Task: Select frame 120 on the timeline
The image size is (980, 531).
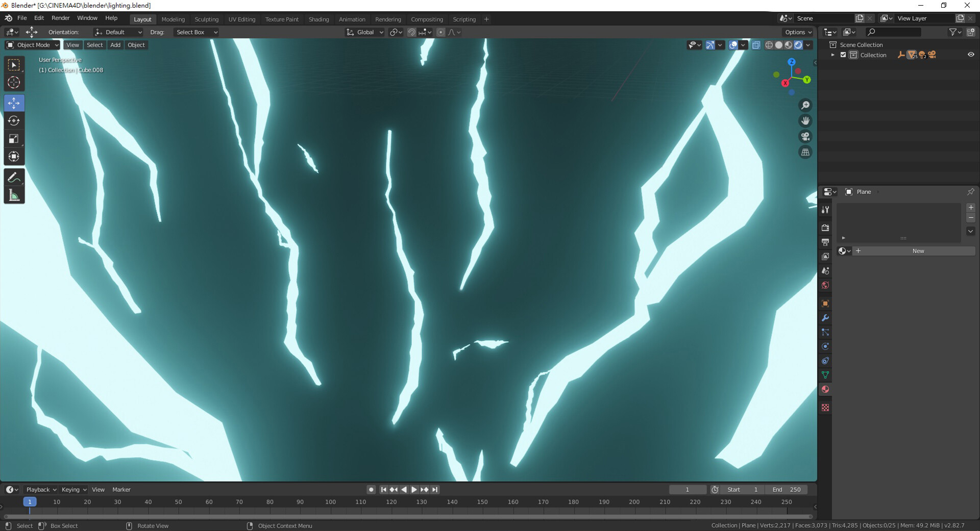Action: (x=391, y=502)
